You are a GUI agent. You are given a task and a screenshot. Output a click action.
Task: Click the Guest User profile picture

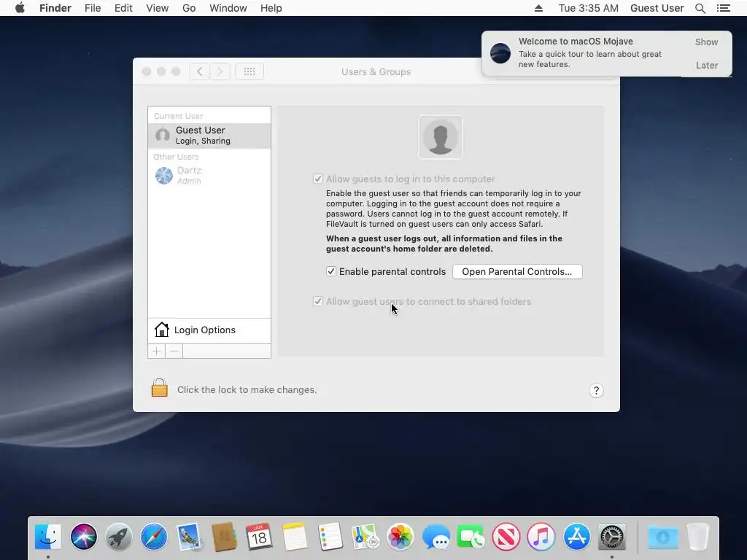(x=440, y=137)
